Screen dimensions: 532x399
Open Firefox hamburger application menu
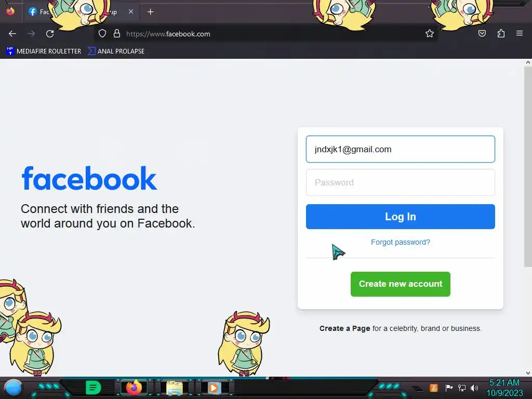pos(520,34)
